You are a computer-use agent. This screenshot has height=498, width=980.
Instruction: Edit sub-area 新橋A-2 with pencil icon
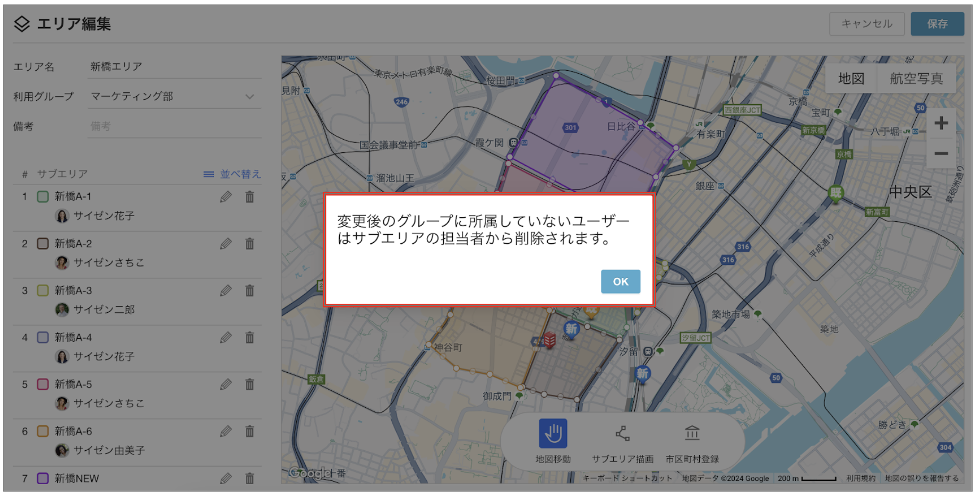click(226, 244)
